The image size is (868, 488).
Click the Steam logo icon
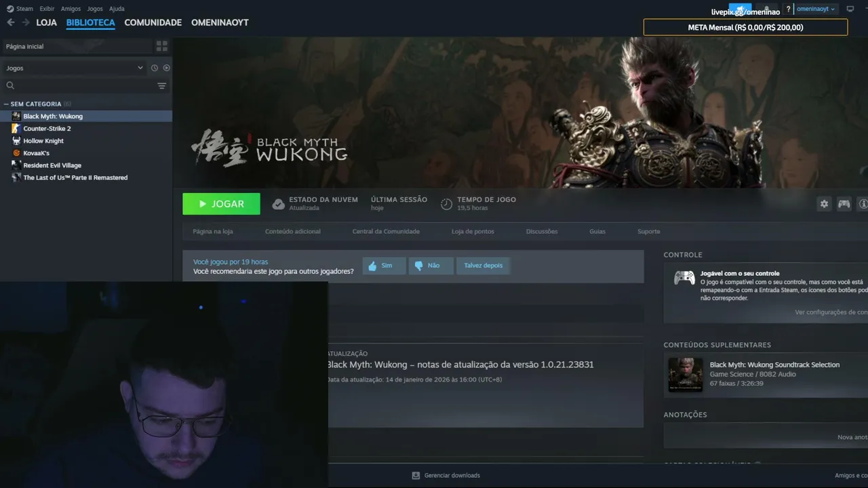[x=9, y=9]
